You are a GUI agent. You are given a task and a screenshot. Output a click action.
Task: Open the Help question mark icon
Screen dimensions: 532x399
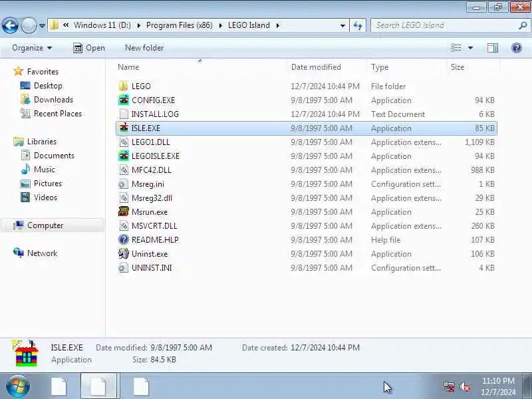pos(517,48)
